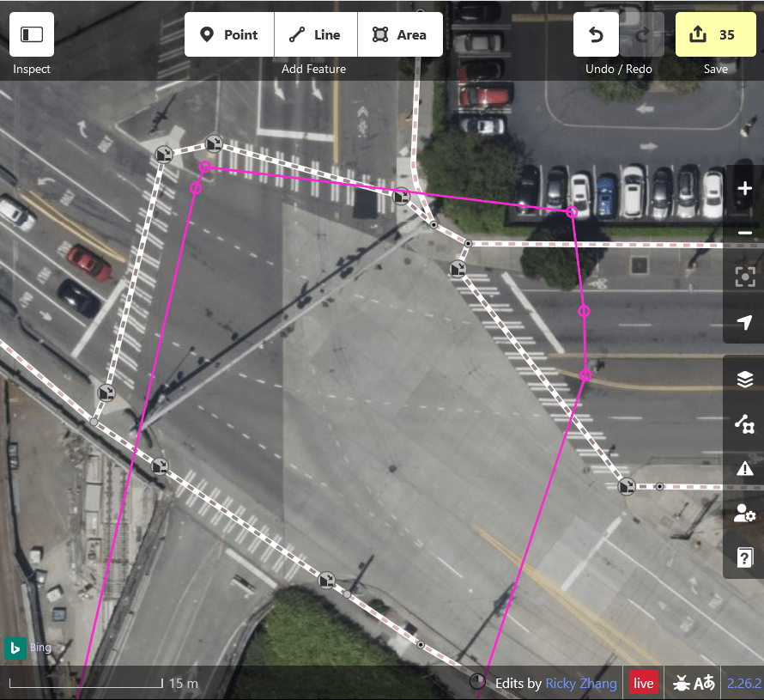Locate me with the geolocation arrow
Viewport: 764px width, 700px height.
tap(744, 322)
